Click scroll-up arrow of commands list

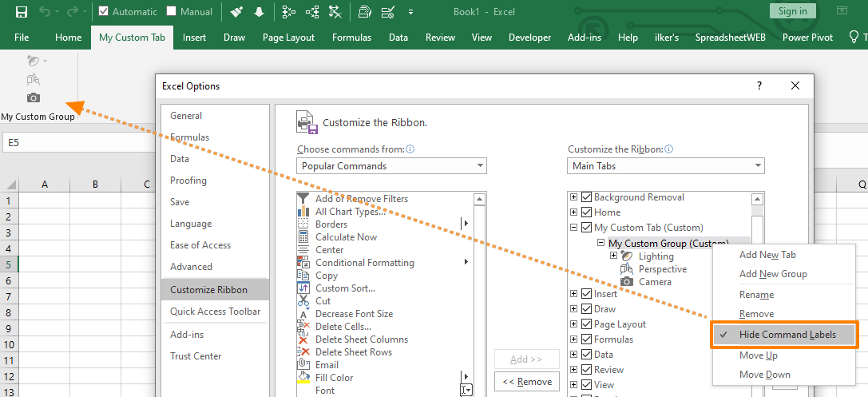pyautogui.click(x=479, y=199)
